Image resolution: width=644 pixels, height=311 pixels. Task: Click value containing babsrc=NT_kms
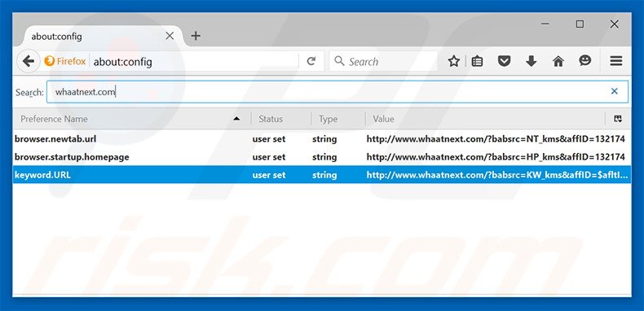[496, 139]
